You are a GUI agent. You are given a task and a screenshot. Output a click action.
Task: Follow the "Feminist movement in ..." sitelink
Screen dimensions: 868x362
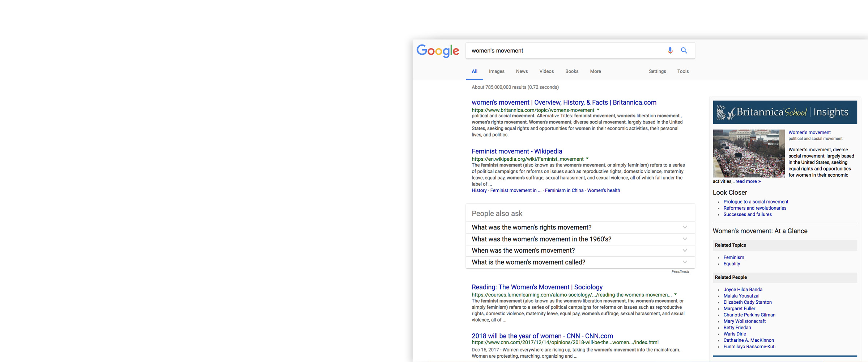[x=516, y=190]
